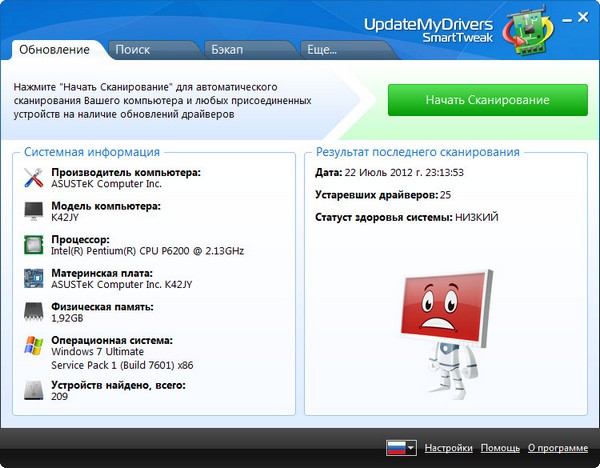Click the Service Pack 1 (Build 7601) x86 text
This screenshot has height=468, width=600.
(122, 365)
